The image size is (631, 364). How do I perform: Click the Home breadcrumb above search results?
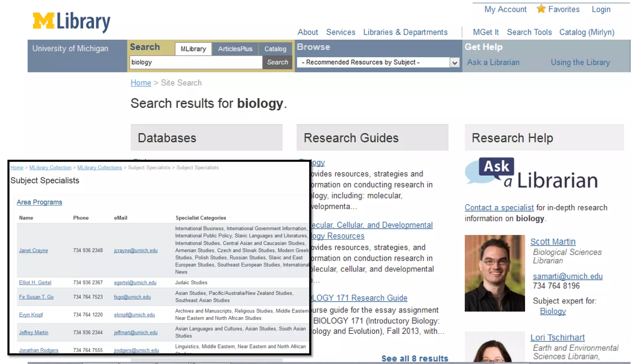(141, 83)
